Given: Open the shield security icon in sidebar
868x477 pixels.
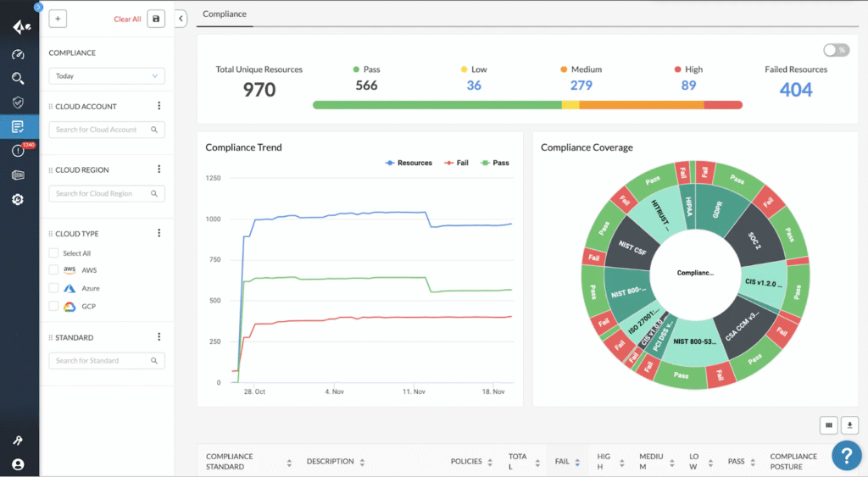Looking at the screenshot, I should click(x=18, y=103).
